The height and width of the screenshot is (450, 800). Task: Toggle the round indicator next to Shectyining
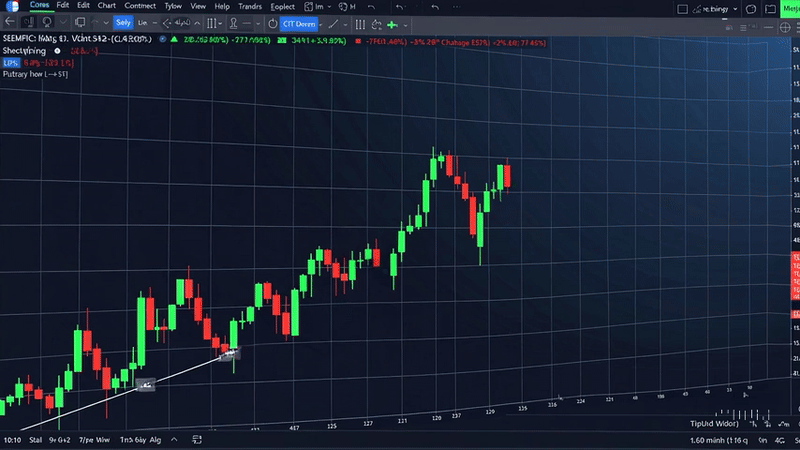pyautogui.click(x=58, y=51)
